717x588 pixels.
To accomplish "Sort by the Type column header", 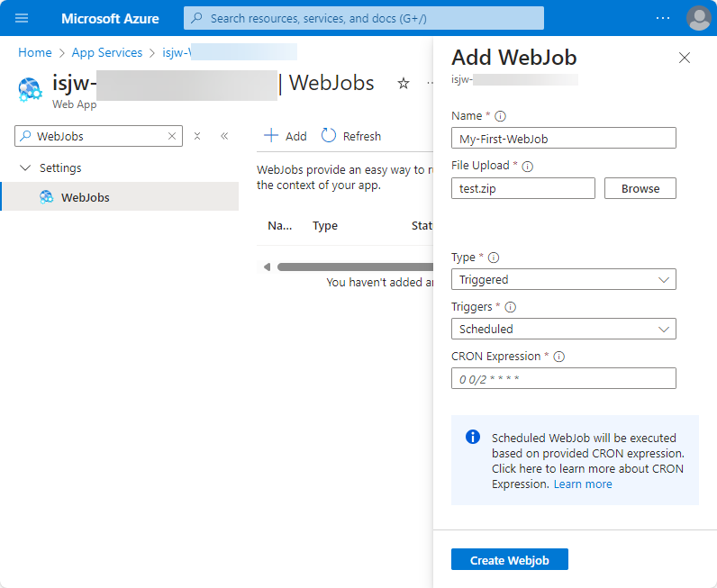I will pyautogui.click(x=325, y=226).
